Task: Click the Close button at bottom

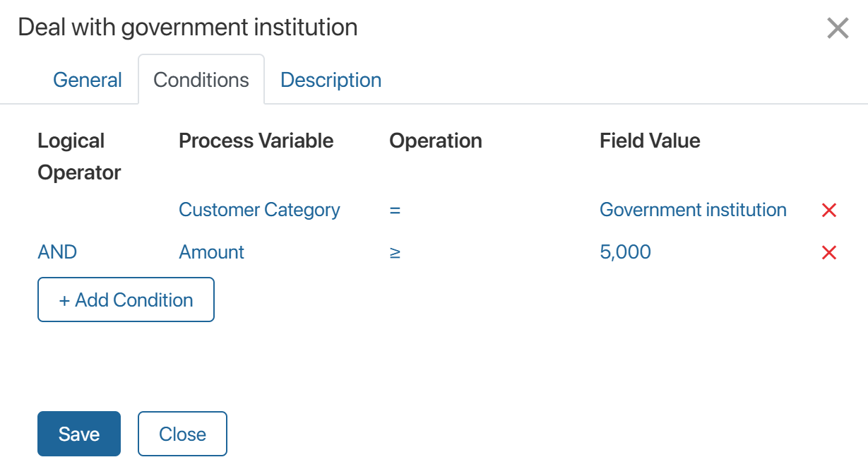Action: click(x=182, y=434)
